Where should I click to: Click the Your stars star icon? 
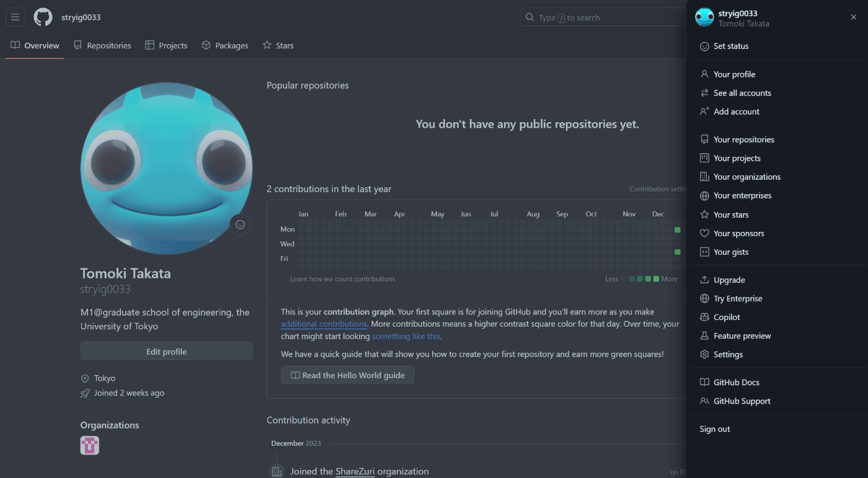704,215
